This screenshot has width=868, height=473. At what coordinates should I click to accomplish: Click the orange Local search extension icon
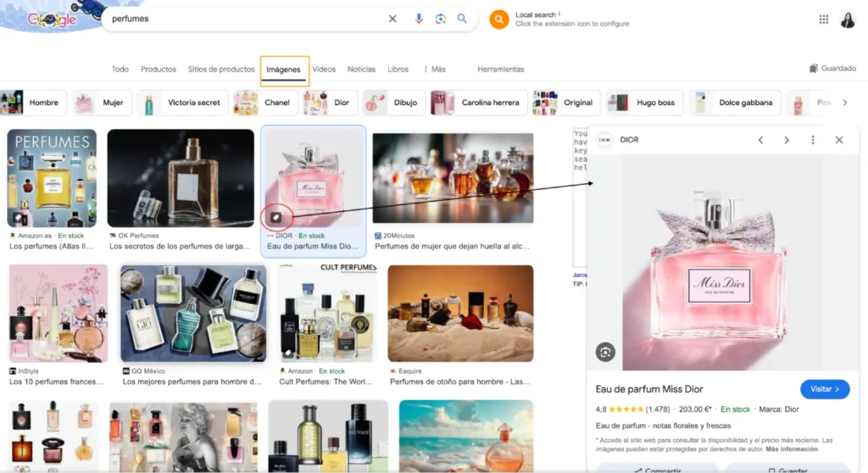point(498,19)
